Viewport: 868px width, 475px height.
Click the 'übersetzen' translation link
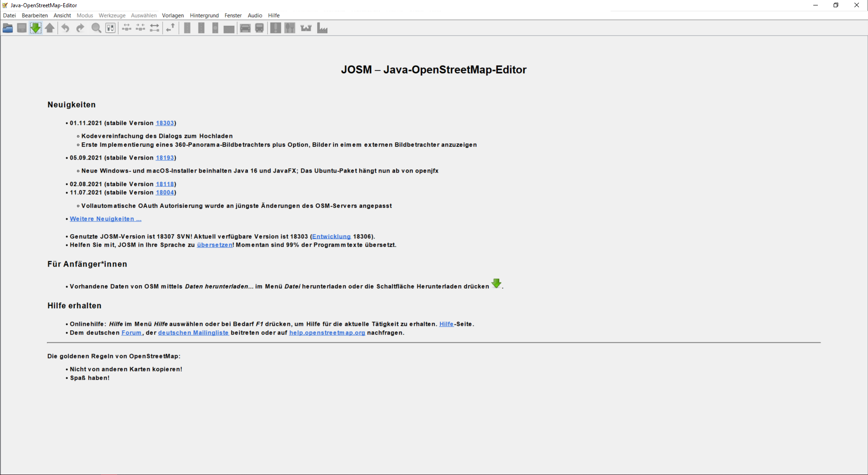pyautogui.click(x=214, y=245)
